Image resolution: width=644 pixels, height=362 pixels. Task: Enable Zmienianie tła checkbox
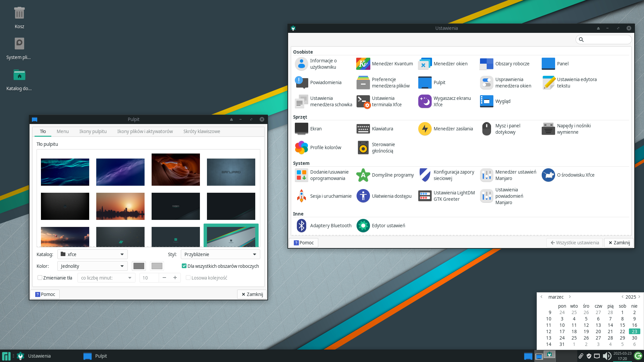(x=40, y=278)
